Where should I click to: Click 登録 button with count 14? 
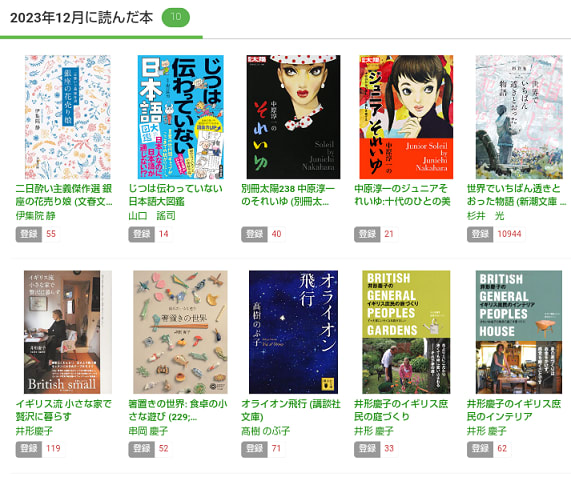point(142,234)
